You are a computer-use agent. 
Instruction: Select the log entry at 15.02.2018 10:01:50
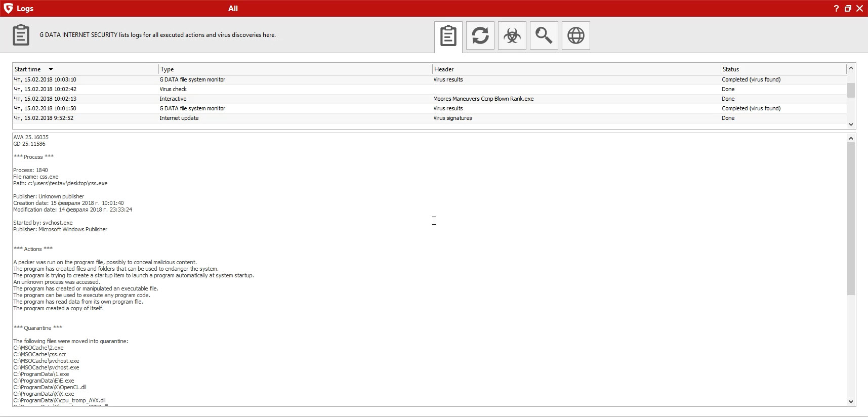429,108
